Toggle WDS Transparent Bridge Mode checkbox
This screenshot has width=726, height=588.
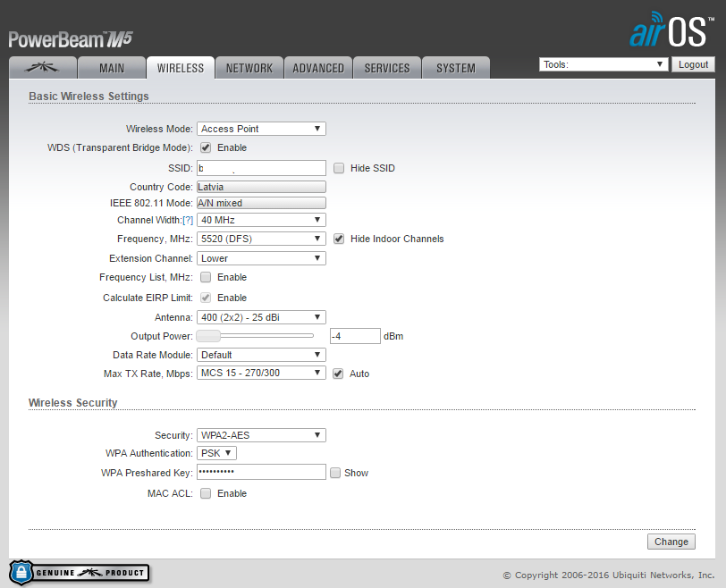coord(206,147)
